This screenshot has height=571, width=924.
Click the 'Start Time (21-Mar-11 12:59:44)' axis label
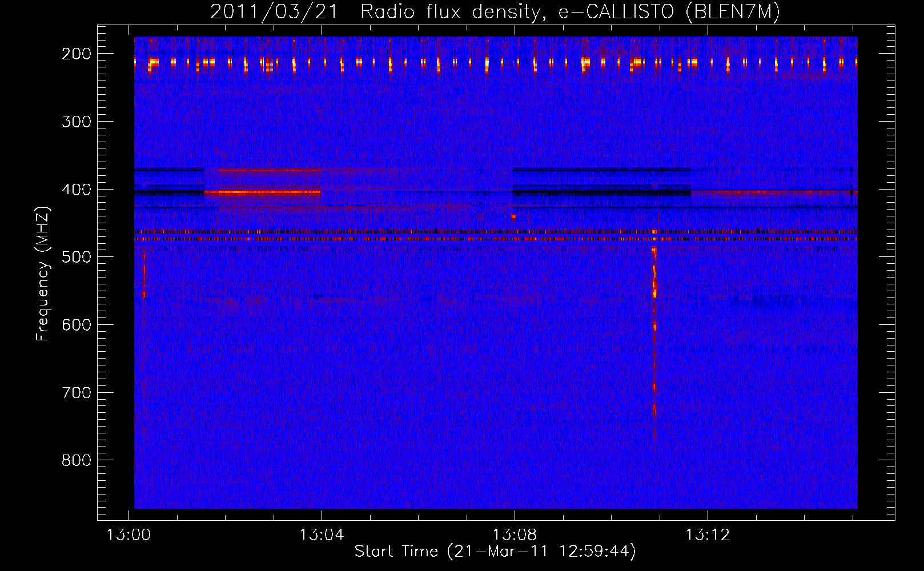coord(495,552)
